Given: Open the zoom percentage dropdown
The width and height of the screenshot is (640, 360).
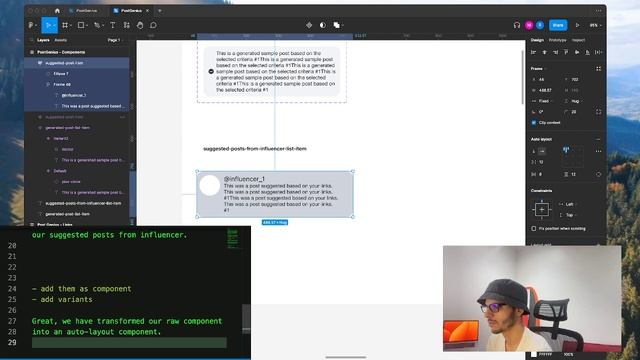Looking at the screenshot, I should click(595, 25).
